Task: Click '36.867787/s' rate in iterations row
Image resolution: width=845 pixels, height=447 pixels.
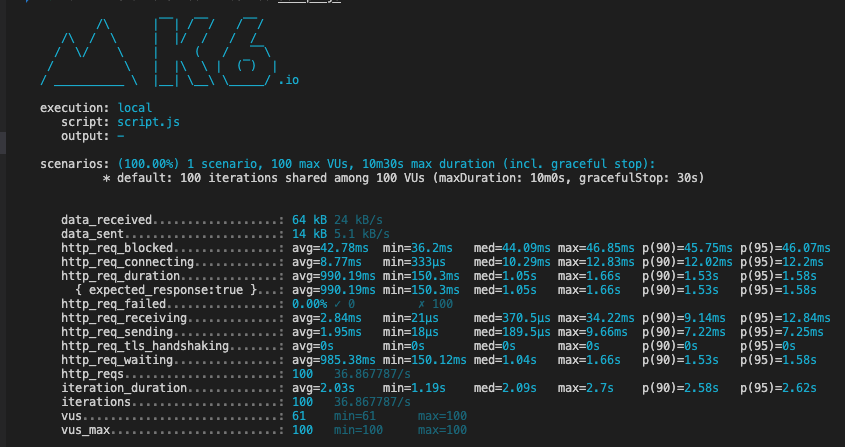Action: pos(372,402)
